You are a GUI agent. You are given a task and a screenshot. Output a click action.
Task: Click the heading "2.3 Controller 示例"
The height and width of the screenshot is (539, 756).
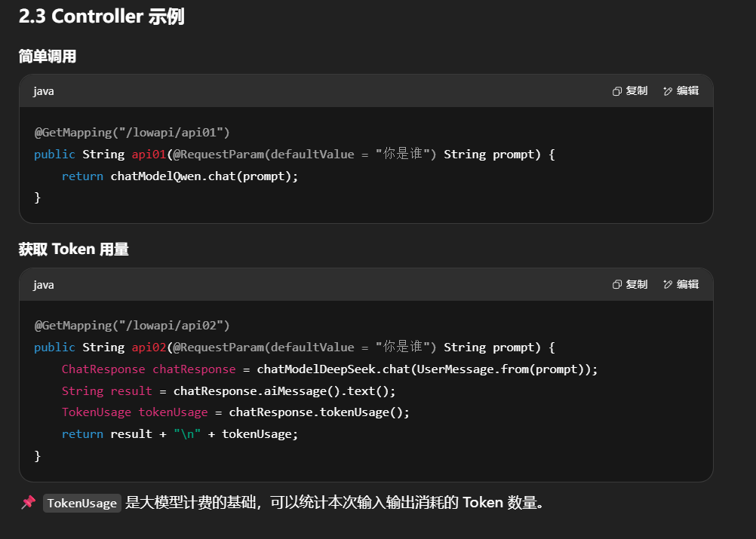pyautogui.click(x=101, y=17)
